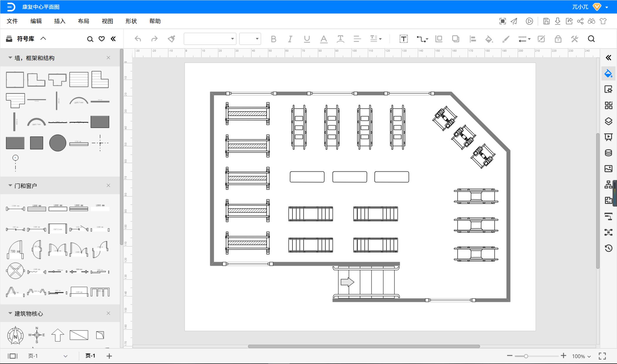
Task: Click the play presentation icon
Action: coord(529,21)
